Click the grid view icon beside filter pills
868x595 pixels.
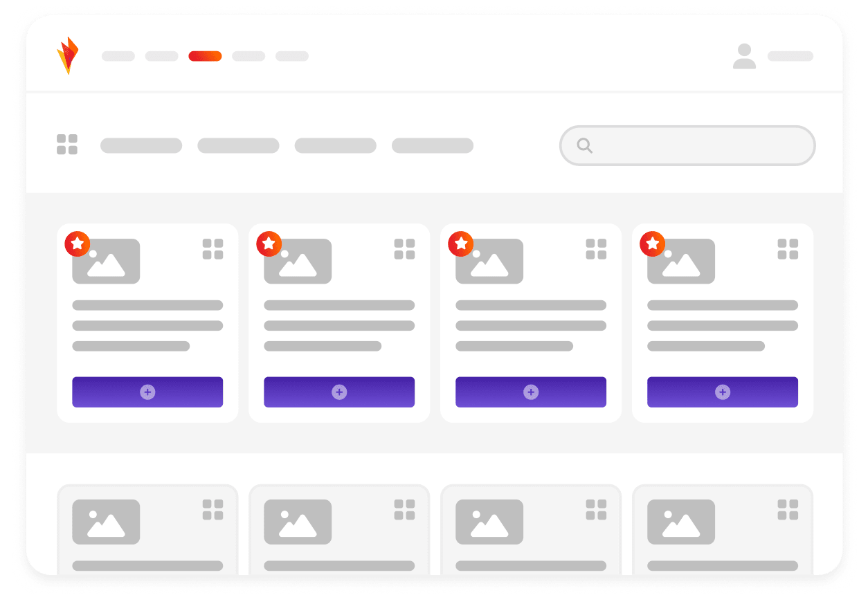click(67, 145)
